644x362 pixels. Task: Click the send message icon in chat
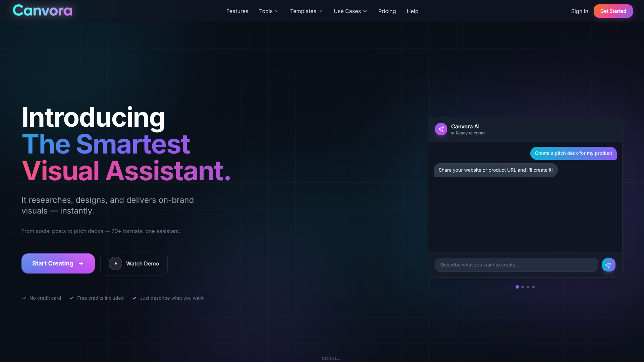coord(608,265)
